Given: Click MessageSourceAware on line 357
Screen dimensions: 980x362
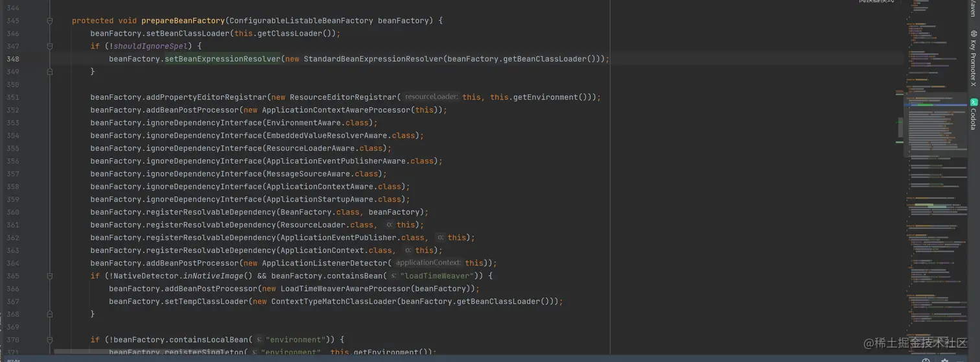Looking at the screenshot, I should coord(309,174).
